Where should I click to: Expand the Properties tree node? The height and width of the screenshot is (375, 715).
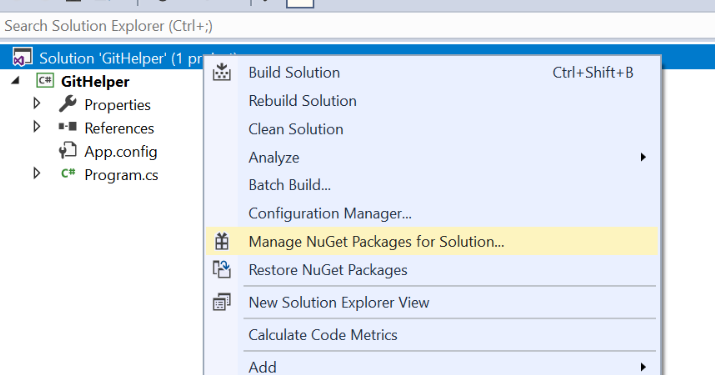tap(37, 104)
